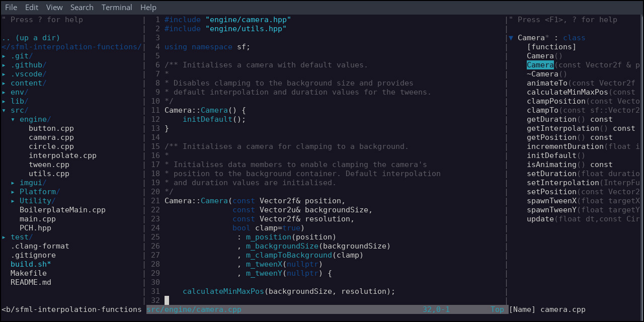Open interpolate.cpp in file tree
Viewport: 644px width, 322px height.
point(62,155)
